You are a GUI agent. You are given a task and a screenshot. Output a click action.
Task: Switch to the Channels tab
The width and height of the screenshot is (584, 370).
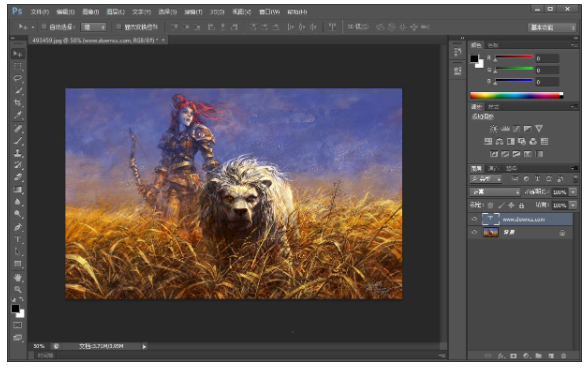[494, 168]
